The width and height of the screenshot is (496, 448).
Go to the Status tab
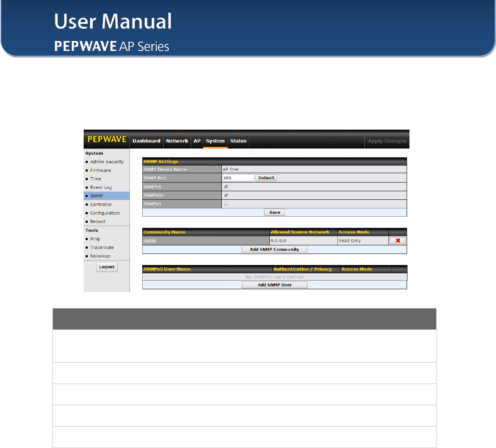tap(238, 141)
